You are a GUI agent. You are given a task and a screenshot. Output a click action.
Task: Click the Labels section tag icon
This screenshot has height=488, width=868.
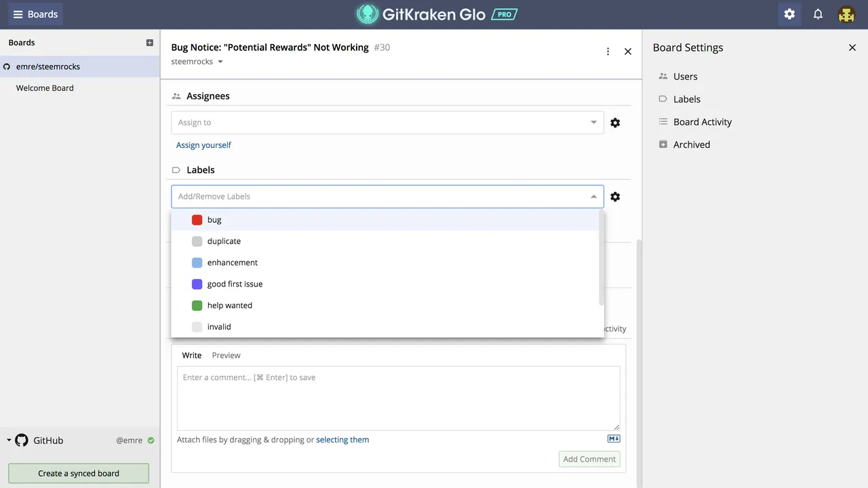tap(176, 170)
